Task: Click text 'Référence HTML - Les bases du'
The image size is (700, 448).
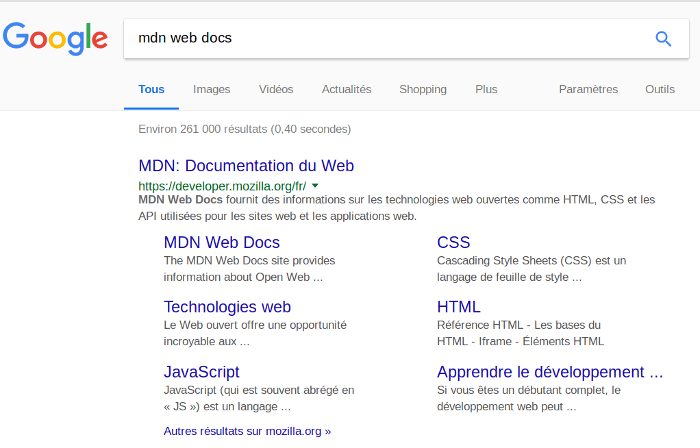Action: 519,325
